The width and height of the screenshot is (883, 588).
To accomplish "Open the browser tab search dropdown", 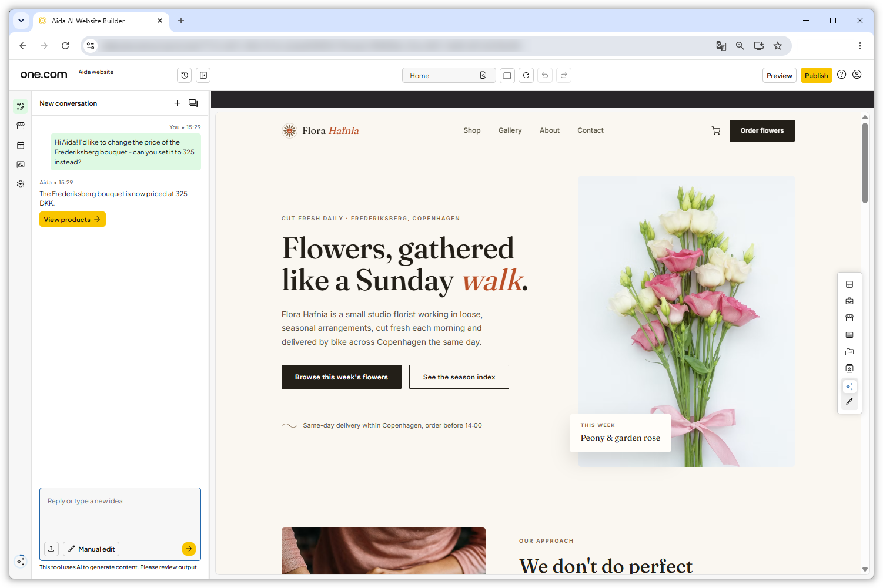I will (21, 21).
